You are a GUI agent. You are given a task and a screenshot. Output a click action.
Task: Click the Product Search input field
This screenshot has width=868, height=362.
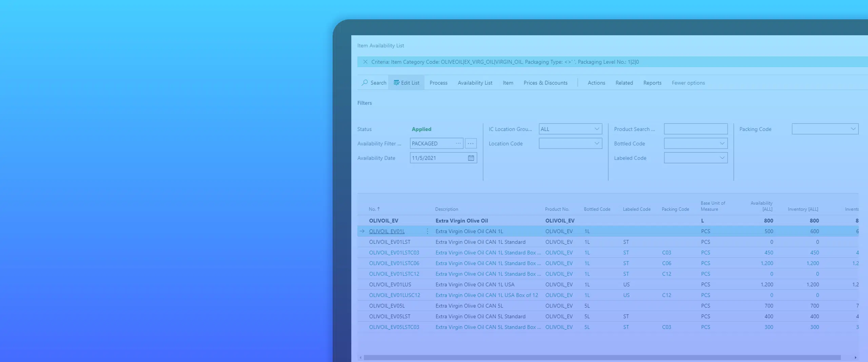696,129
